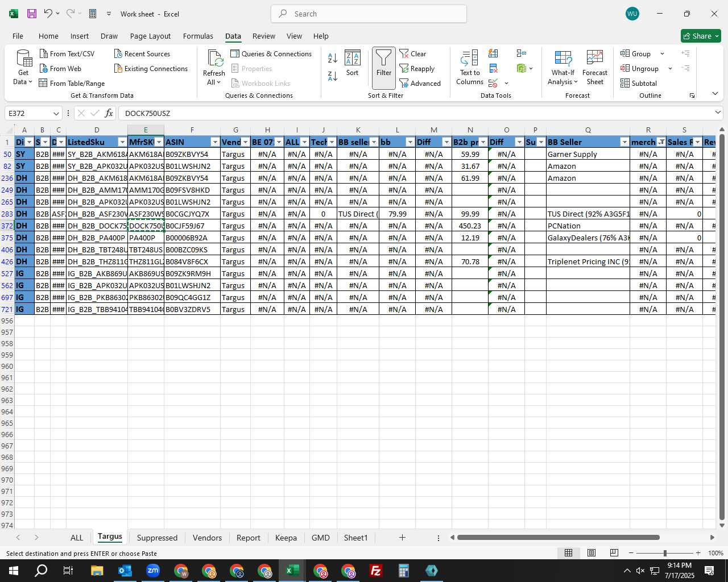Screen dimensions: 728x582
Task: Open the merch column active filter dropdown
Action: click(x=661, y=142)
